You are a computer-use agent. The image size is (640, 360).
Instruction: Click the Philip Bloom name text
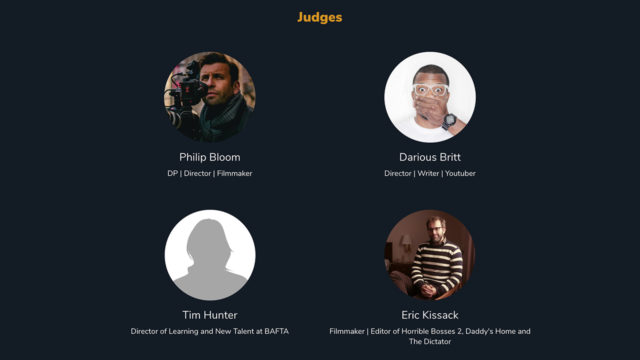[x=210, y=157]
